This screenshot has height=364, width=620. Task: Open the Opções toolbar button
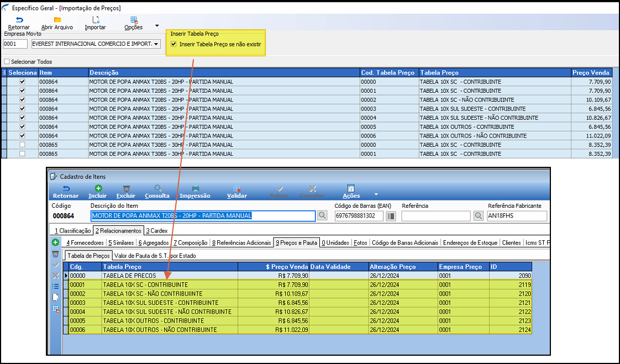[x=134, y=23]
